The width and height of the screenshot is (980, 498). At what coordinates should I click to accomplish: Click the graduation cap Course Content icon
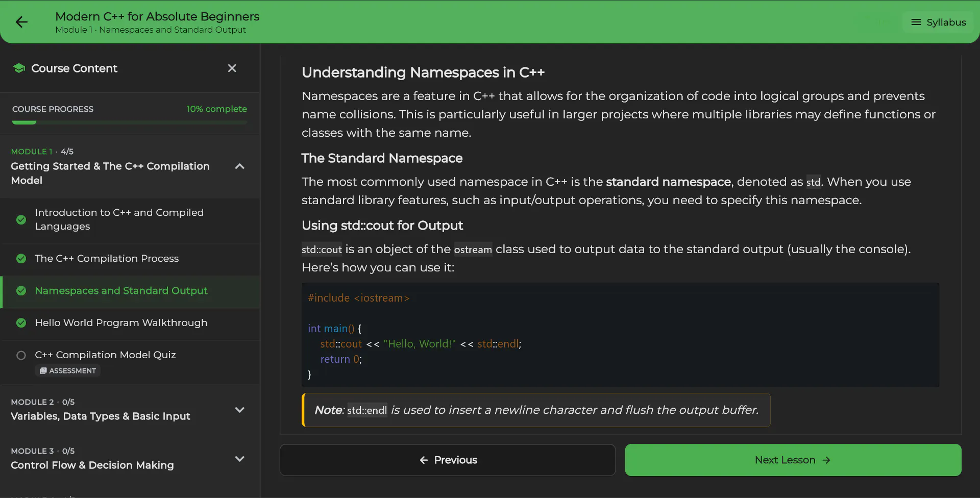(19, 68)
